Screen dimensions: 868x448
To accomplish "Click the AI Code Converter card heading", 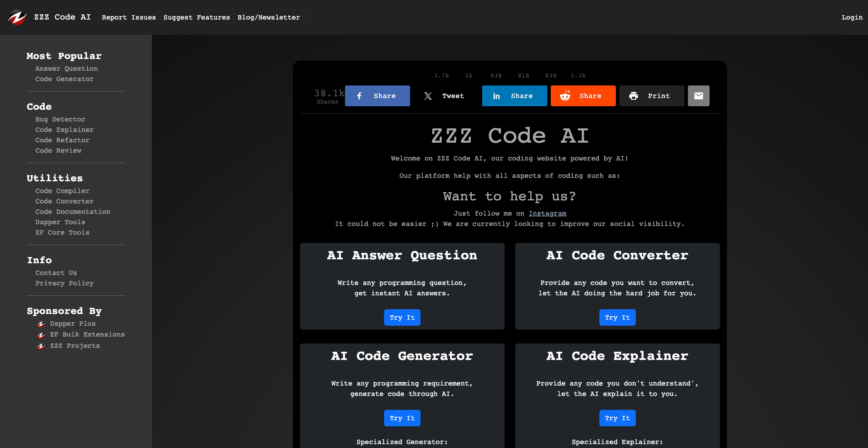I will click(x=618, y=255).
